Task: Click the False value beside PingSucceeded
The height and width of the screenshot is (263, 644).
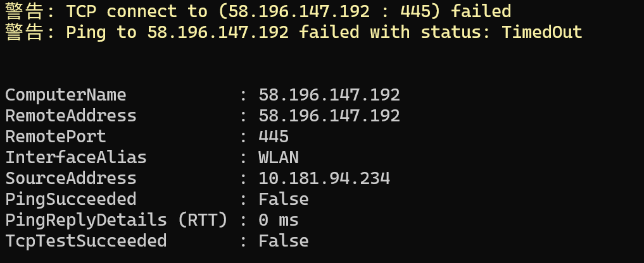Action: click(284, 199)
